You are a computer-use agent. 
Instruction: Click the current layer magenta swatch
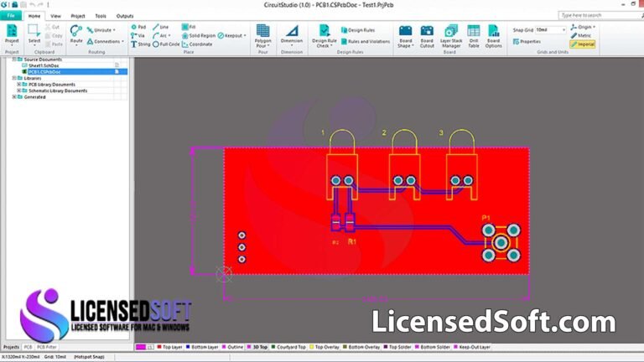(x=141, y=347)
